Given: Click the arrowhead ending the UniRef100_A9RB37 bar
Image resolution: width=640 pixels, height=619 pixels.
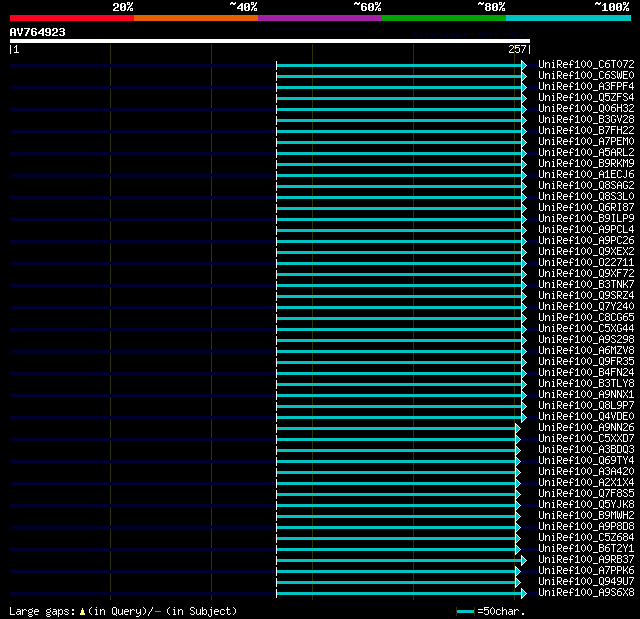Looking at the screenshot, I should [524, 560].
